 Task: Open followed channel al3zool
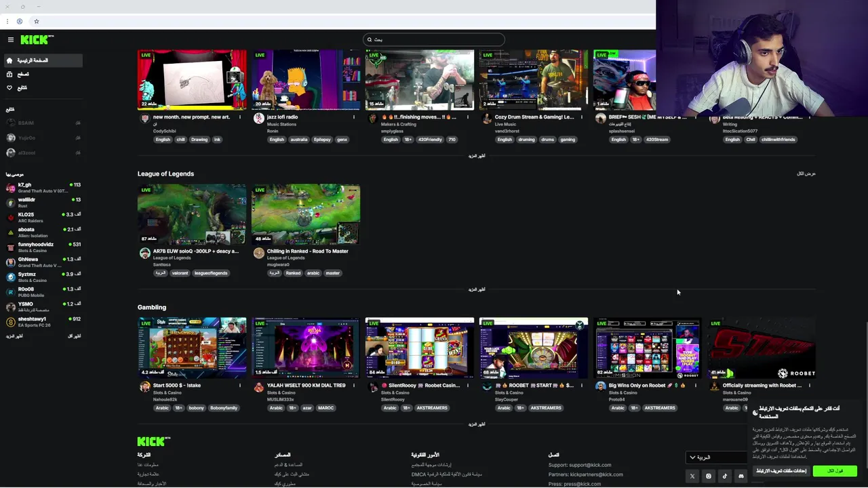coord(43,152)
